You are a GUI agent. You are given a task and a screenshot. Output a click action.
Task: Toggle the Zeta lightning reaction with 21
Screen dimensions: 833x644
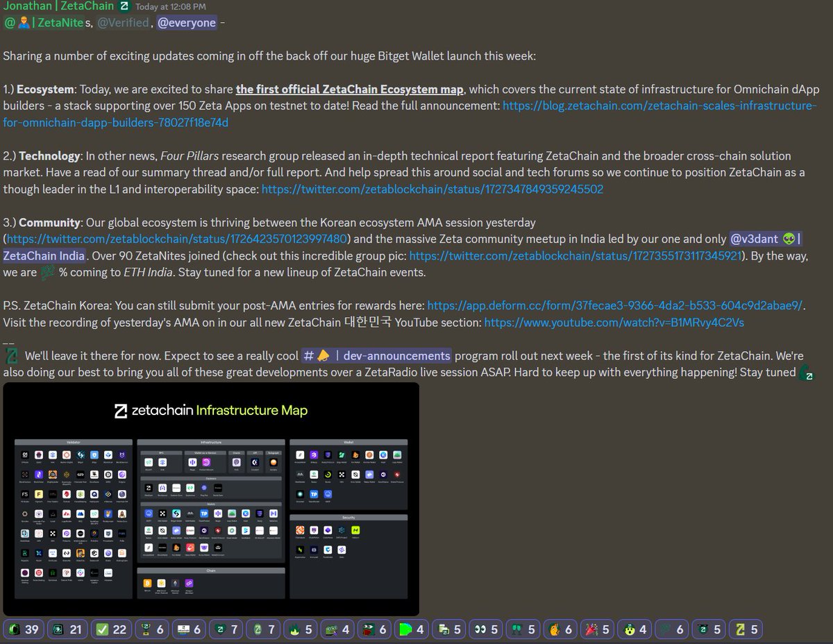[x=68, y=629]
